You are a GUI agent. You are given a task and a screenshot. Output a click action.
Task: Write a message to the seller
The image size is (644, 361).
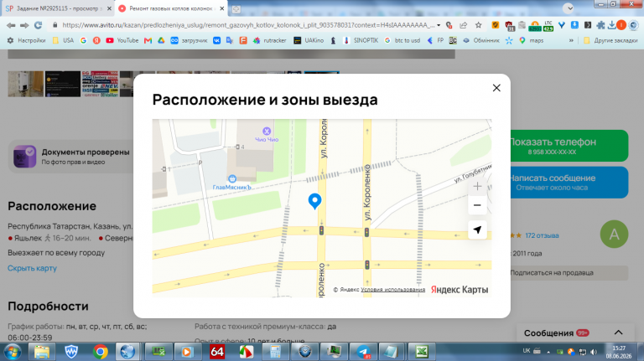569,182
